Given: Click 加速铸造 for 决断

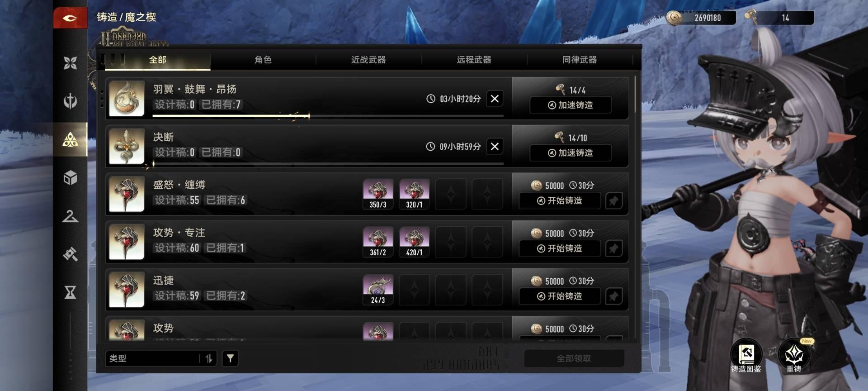Looking at the screenshot, I should (x=571, y=153).
